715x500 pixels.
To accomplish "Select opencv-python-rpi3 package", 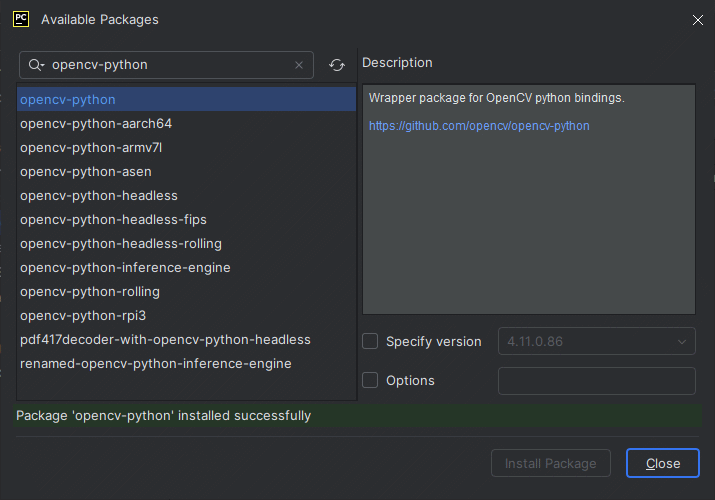I will (186, 315).
